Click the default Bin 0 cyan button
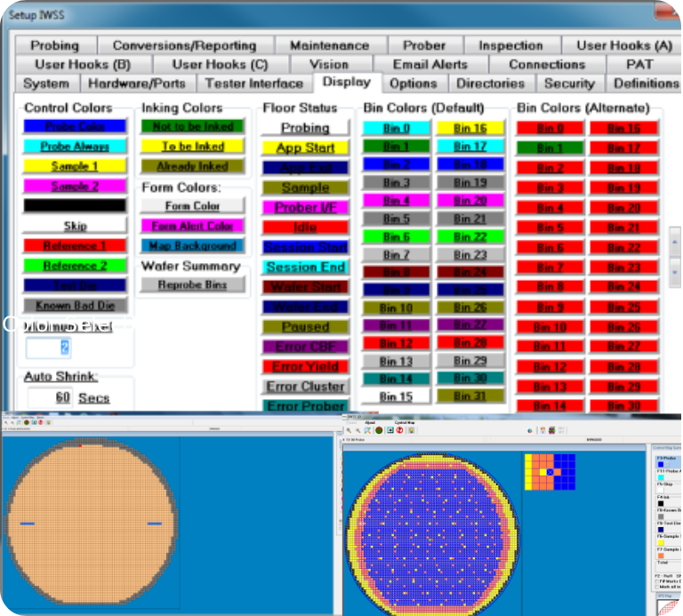 [x=396, y=128]
